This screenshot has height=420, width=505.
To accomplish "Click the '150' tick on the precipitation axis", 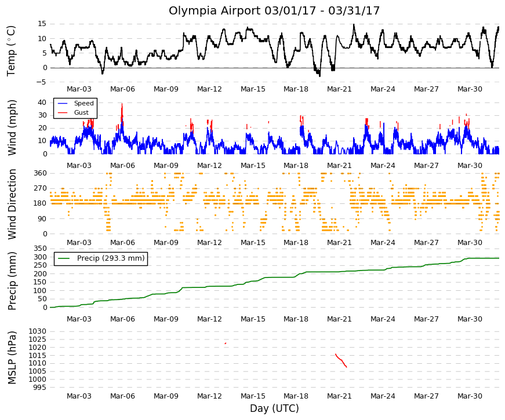I will click(40, 282).
